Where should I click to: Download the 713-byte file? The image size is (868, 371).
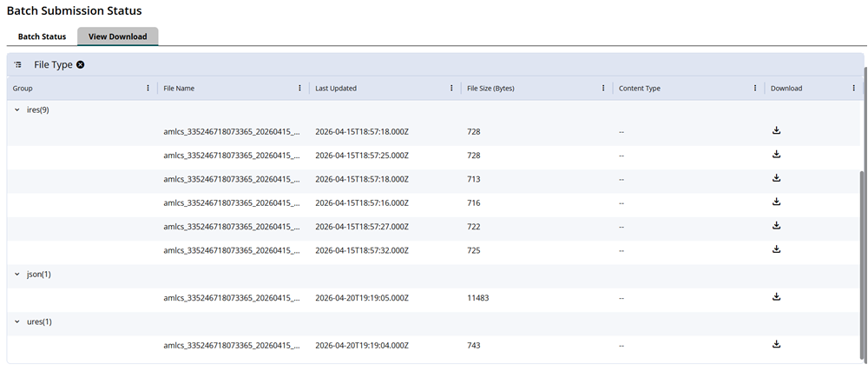[776, 178]
